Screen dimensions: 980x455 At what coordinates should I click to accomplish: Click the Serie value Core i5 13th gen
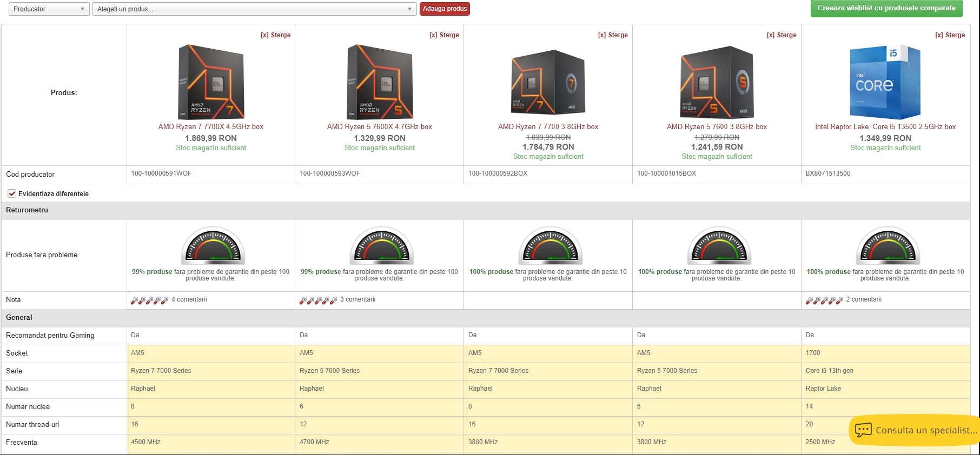point(830,371)
